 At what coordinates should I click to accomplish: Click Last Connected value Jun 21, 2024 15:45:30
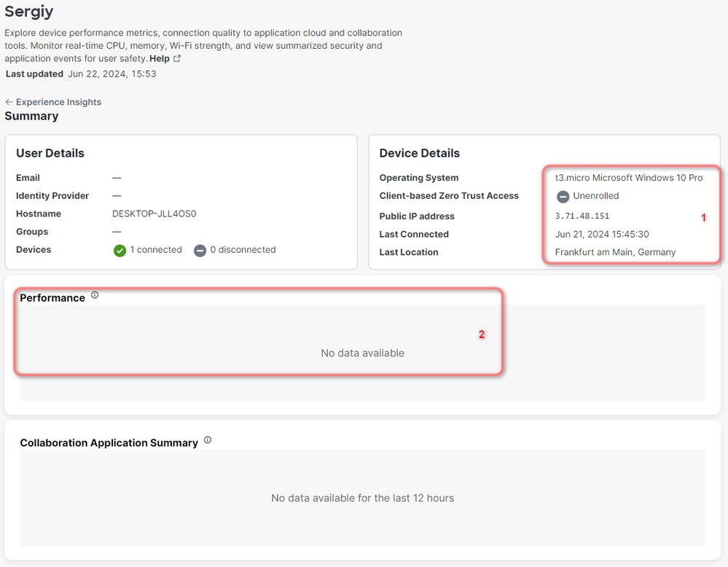(602, 234)
